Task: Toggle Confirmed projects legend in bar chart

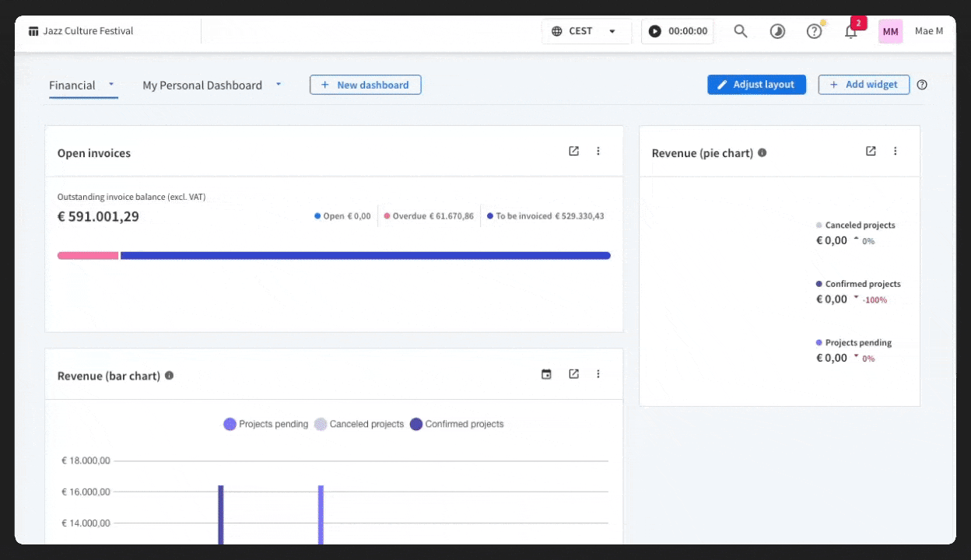Action: (x=457, y=424)
